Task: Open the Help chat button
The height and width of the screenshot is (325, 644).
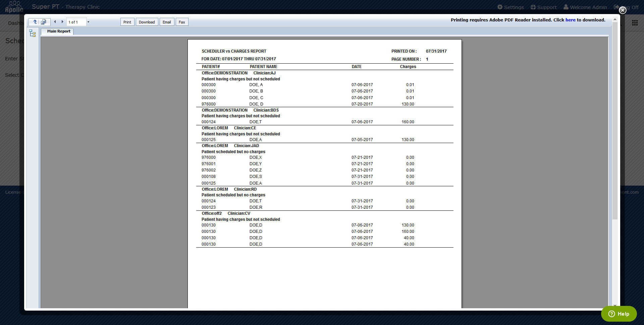Action: [x=619, y=314]
